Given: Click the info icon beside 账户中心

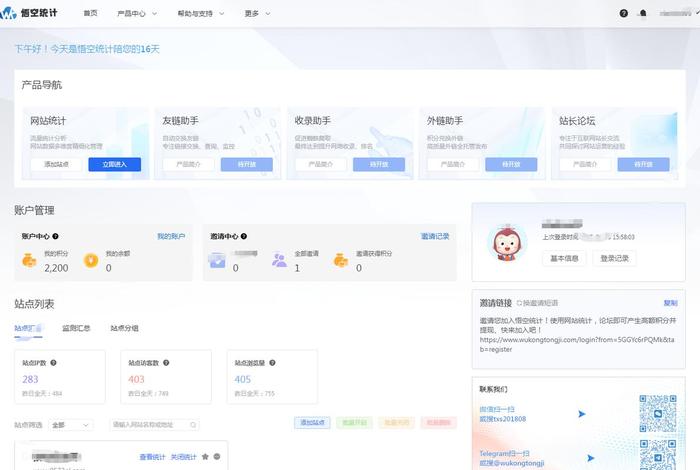Looking at the screenshot, I should (x=55, y=236).
